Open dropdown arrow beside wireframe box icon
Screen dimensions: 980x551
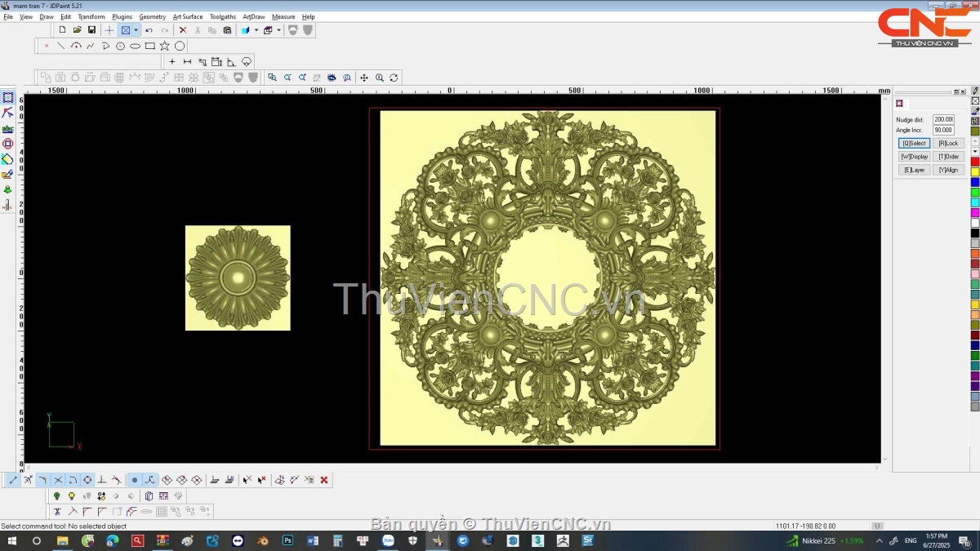(278, 30)
